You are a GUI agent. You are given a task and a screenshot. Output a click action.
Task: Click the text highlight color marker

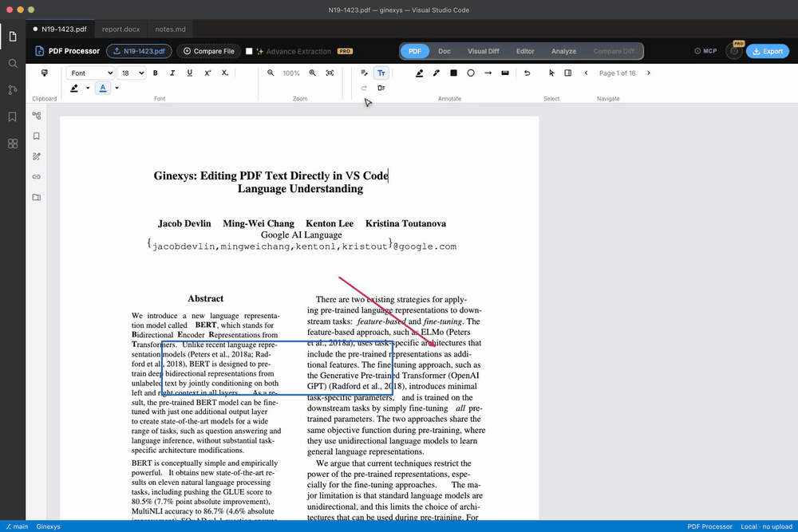pos(74,88)
